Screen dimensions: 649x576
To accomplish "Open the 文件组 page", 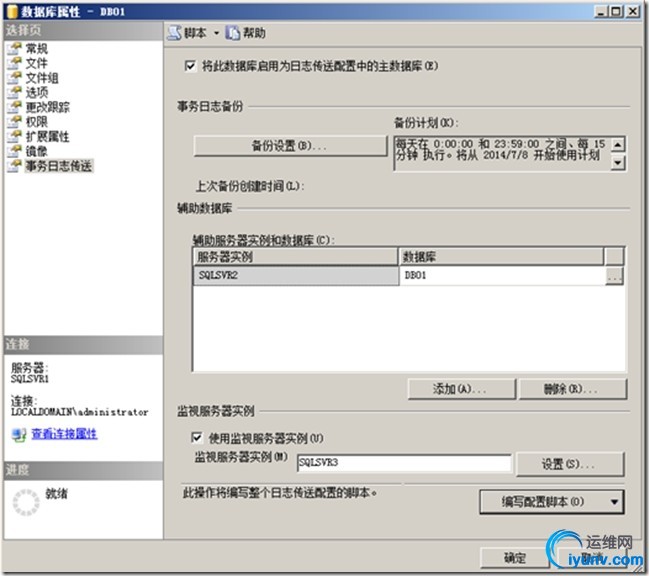I will point(42,78).
